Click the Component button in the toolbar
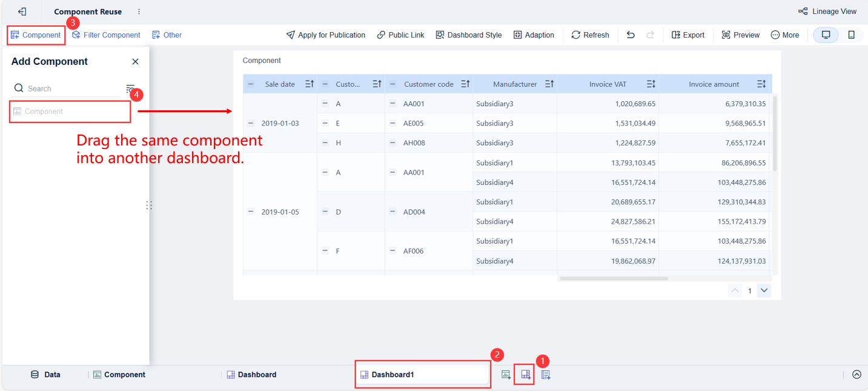The width and height of the screenshot is (868, 391). click(36, 35)
